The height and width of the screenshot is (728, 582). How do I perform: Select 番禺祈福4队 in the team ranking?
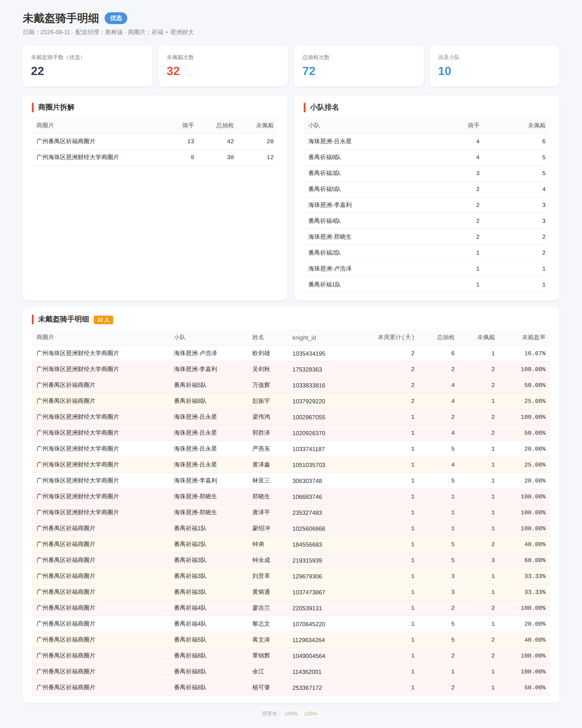pos(324,221)
